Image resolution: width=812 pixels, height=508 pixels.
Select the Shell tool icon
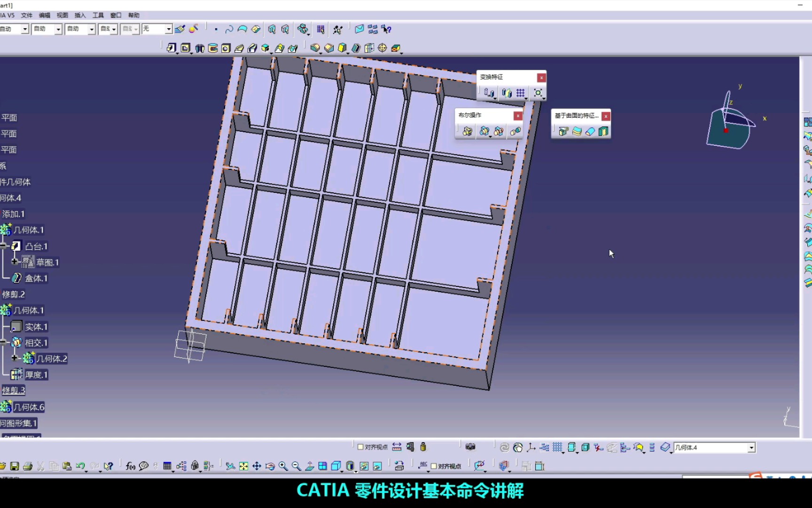point(356,48)
